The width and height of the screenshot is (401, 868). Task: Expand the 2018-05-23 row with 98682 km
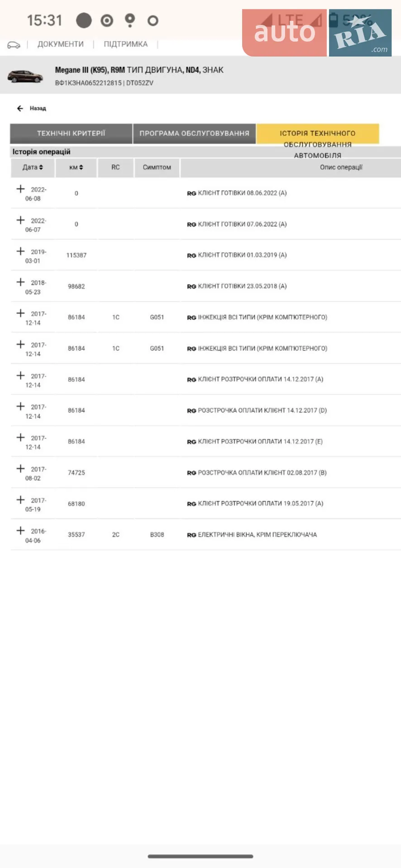coord(20,282)
